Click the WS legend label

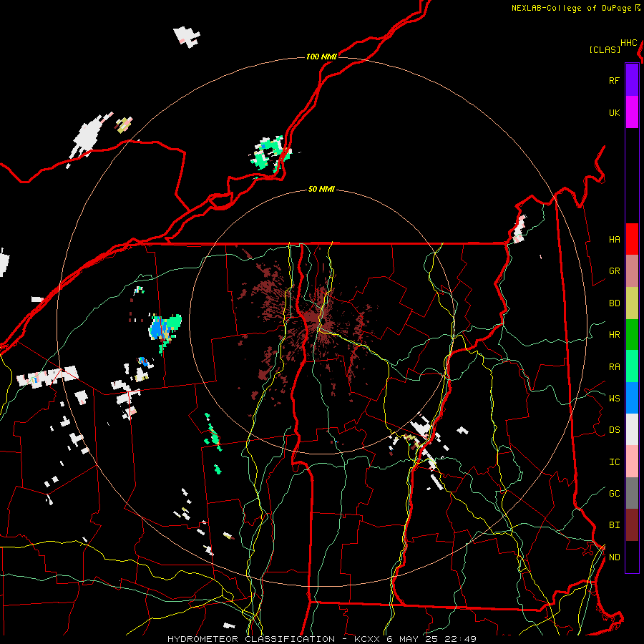point(614,398)
